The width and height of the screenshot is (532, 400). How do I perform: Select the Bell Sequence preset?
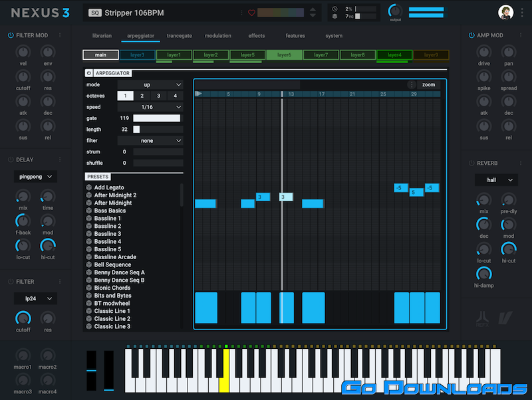point(112,264)
